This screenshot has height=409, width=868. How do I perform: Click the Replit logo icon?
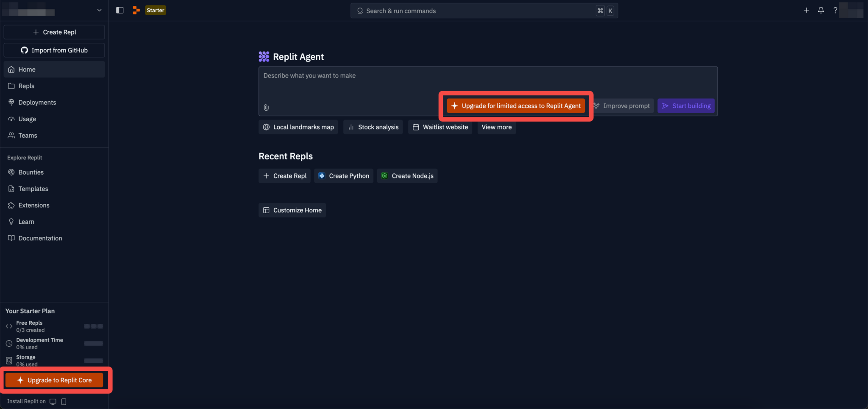coord(136,10)
